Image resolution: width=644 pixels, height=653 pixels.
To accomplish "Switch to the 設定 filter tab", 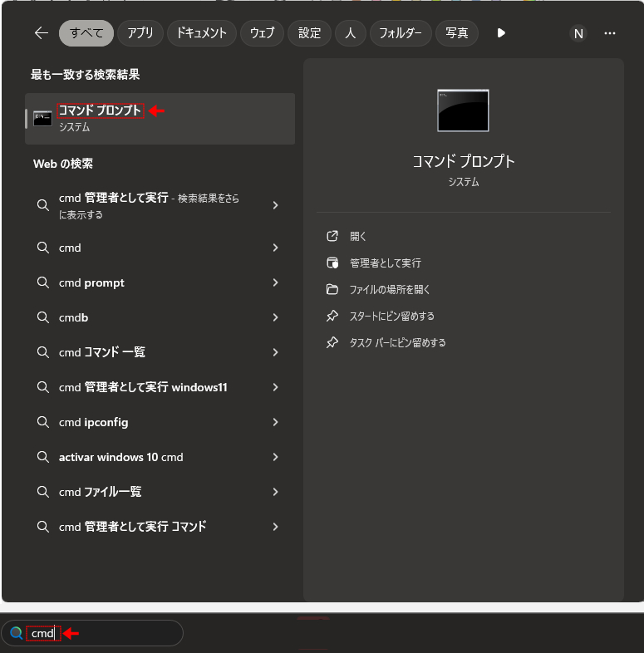I will pos(309,33).
